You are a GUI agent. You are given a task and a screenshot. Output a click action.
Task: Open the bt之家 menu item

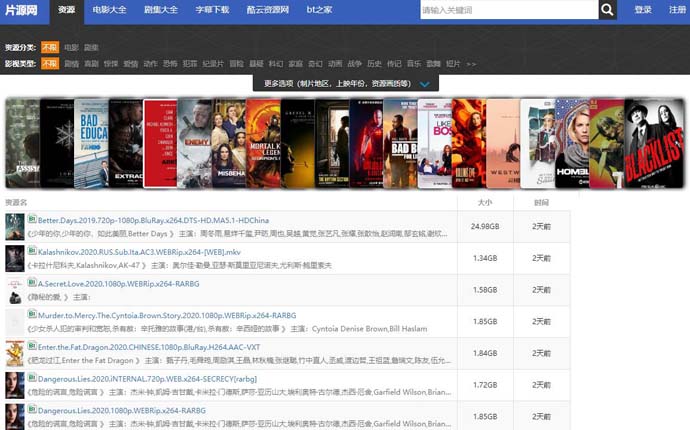[x=319, y=10]
